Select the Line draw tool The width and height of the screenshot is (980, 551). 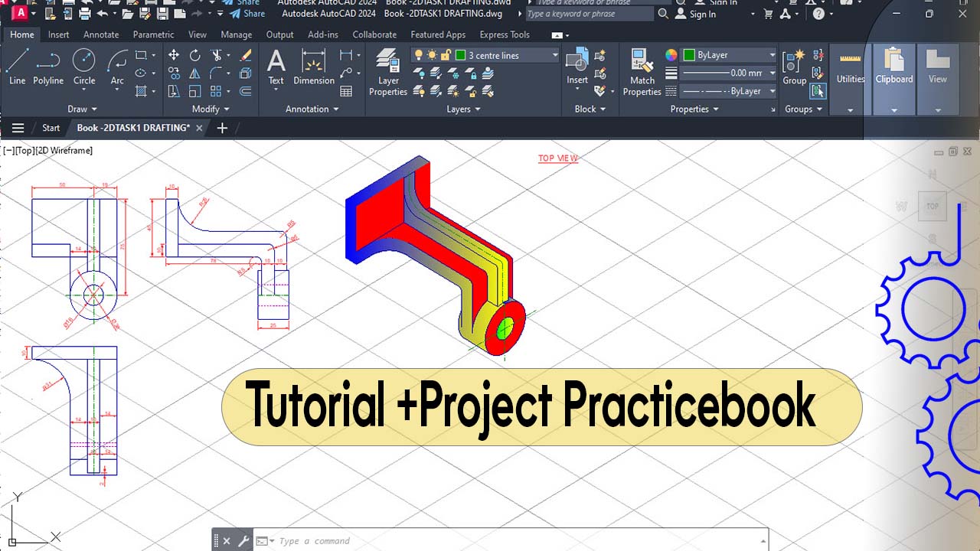(x=17, y=67)
